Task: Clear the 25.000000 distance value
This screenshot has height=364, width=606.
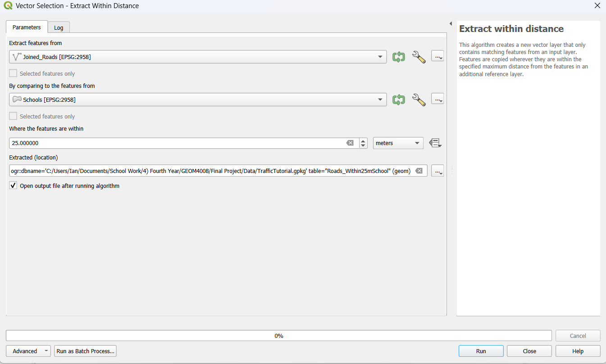Action: point(350,143)
